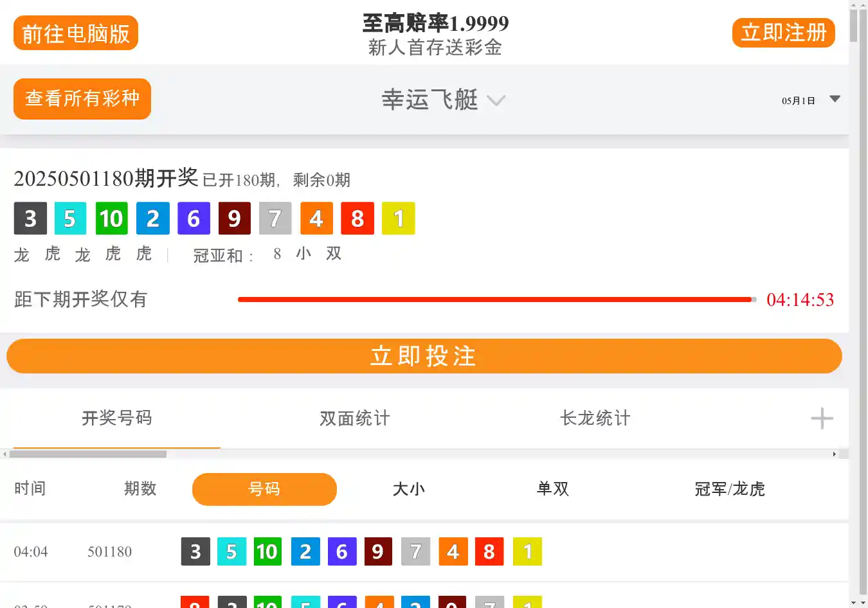The height and width of the screenshot is (608, 868).
Task: Open the 05月1日 date dropdown
Action: 810,100
